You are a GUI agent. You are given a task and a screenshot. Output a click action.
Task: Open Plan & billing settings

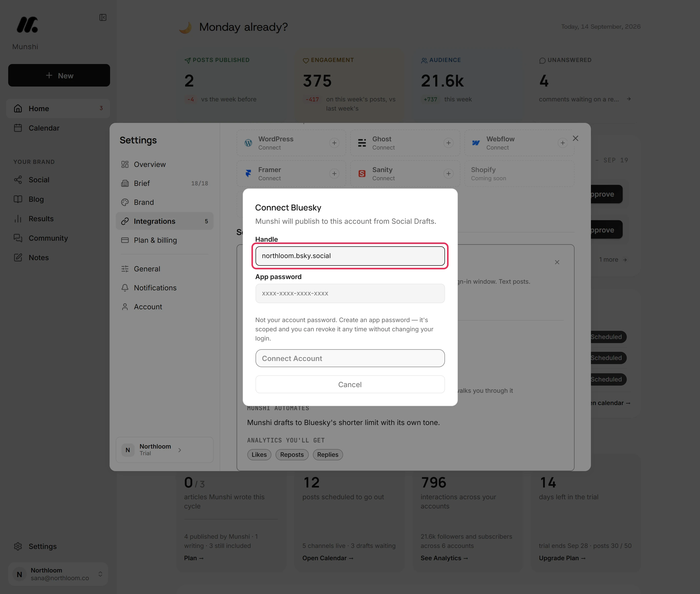[165, 240]
